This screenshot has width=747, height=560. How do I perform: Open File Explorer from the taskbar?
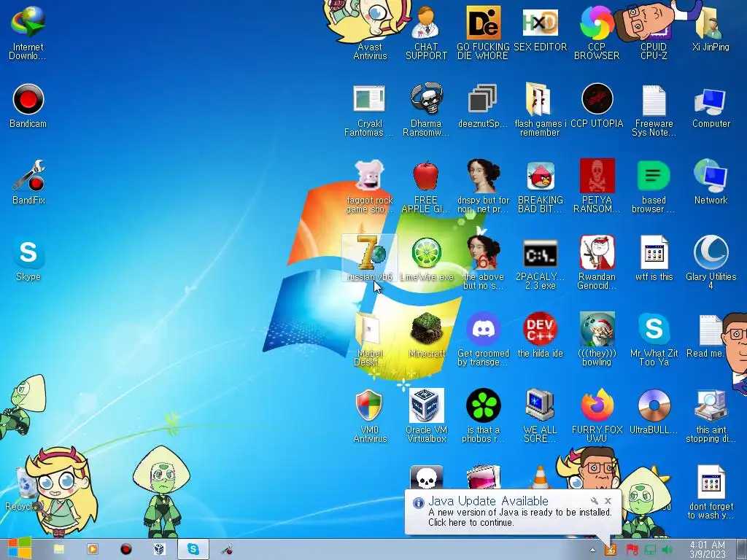coord(59,550)
